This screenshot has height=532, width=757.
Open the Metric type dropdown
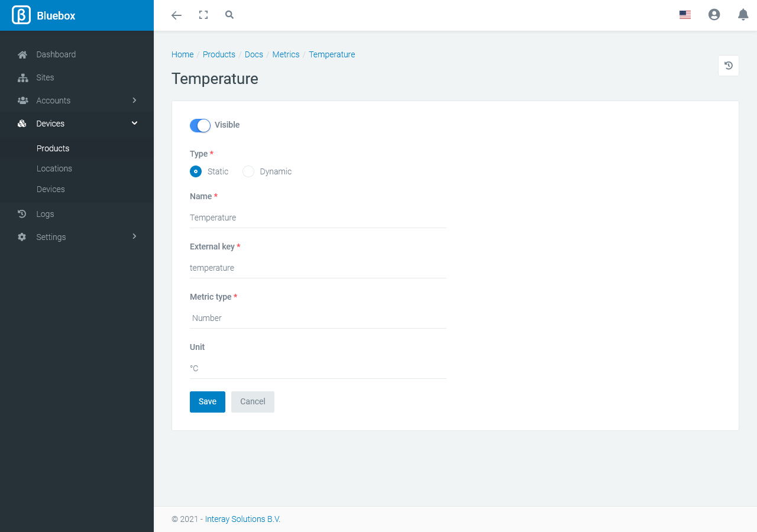tap(318, 318)
